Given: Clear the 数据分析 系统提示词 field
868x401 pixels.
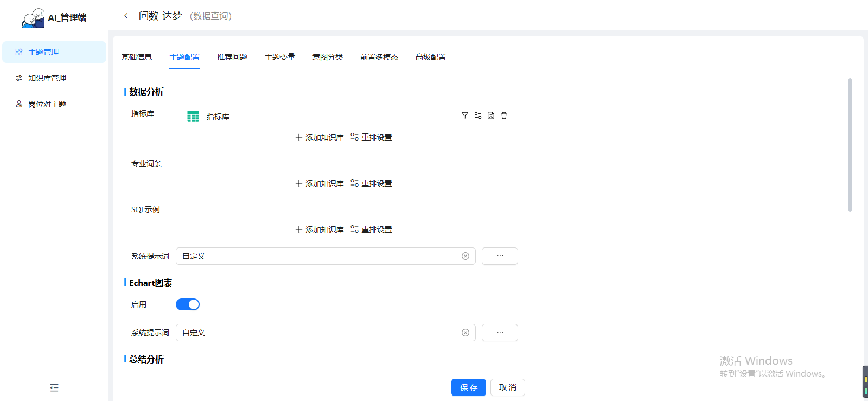Looking at the screenshot, I should point(465,256).
